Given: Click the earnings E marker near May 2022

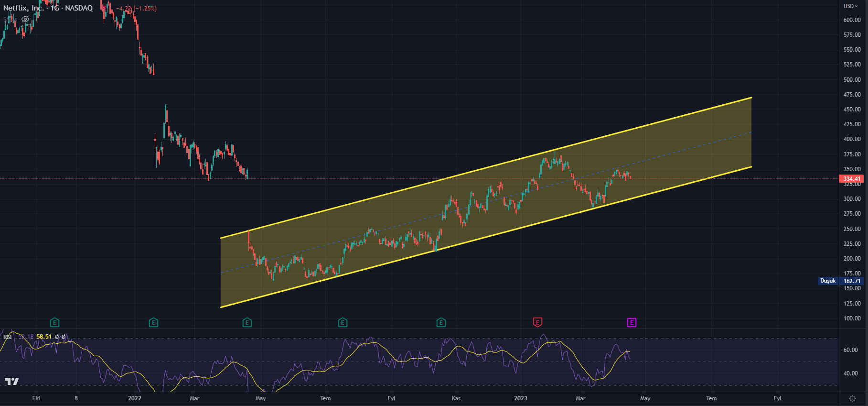Looking at the screenshot, I should coord(247,322).
